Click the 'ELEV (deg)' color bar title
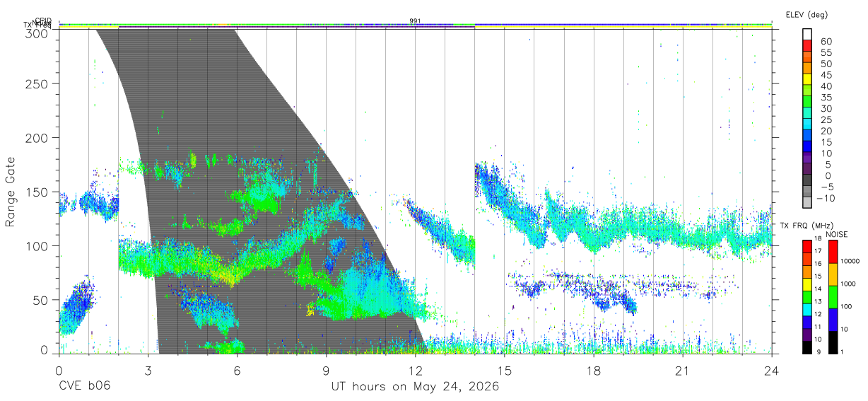Viewport: 868px width, 401px height. [x=807, y=14]
